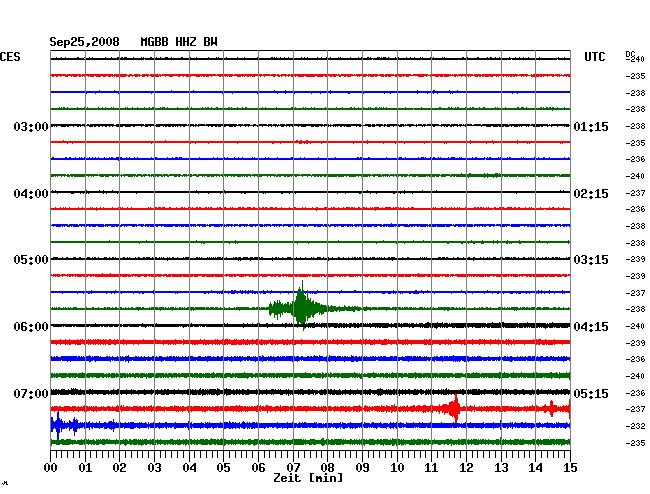Click the 09 minute axis tick label
This screenshot has width=650, height=494.
[362, 468]
